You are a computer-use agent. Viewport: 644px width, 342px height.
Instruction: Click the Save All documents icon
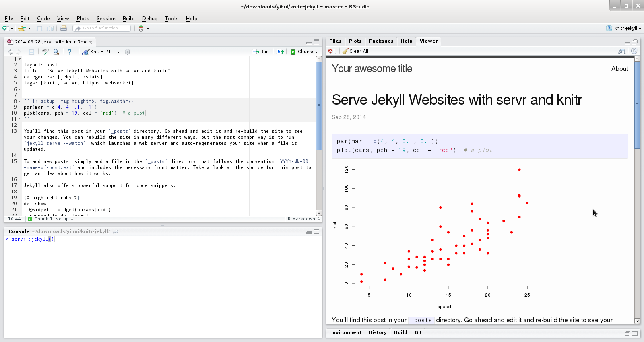point(50,28)
